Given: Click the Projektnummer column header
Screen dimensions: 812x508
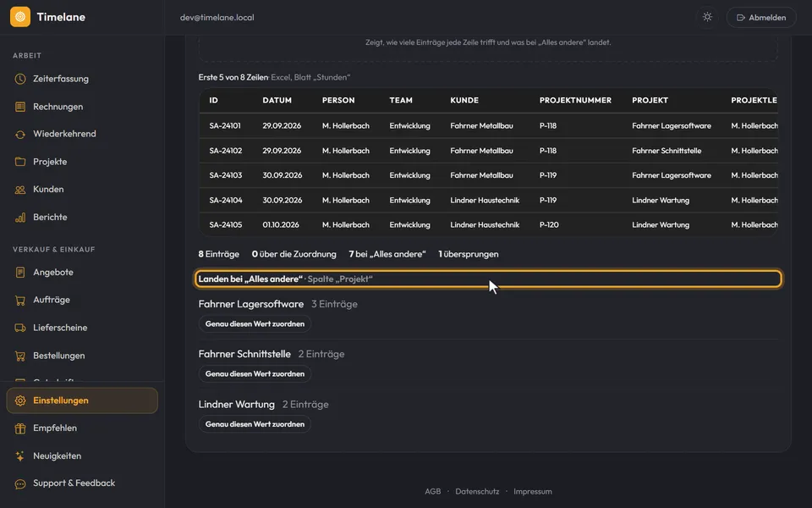Looking at the screenshot, I should pos(575,101).
